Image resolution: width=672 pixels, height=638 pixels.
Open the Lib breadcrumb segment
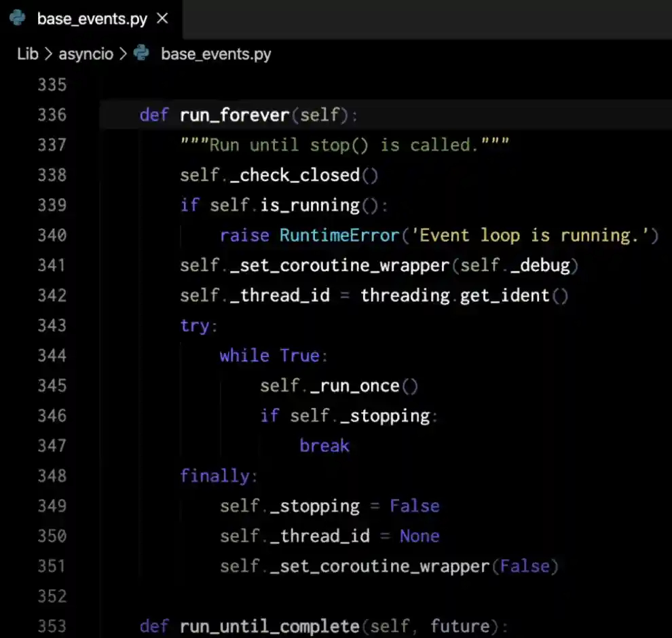tap(28, 54)
